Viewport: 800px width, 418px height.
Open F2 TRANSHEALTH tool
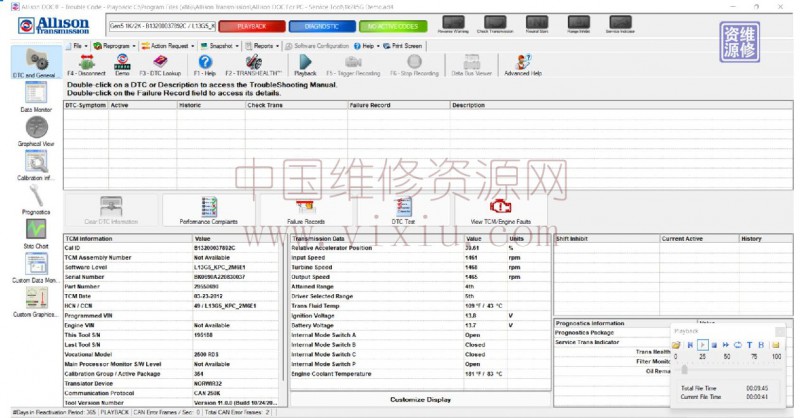coord(253,65)
